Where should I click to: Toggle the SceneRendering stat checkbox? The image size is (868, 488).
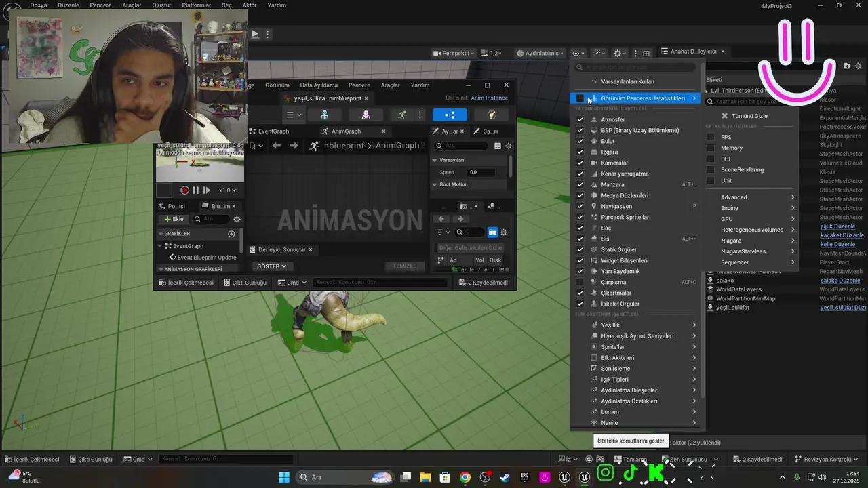pos(711,169)
